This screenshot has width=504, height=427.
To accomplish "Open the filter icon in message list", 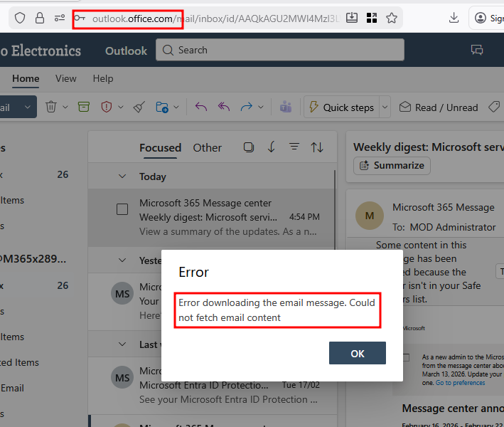I will (x=294, y=147).
